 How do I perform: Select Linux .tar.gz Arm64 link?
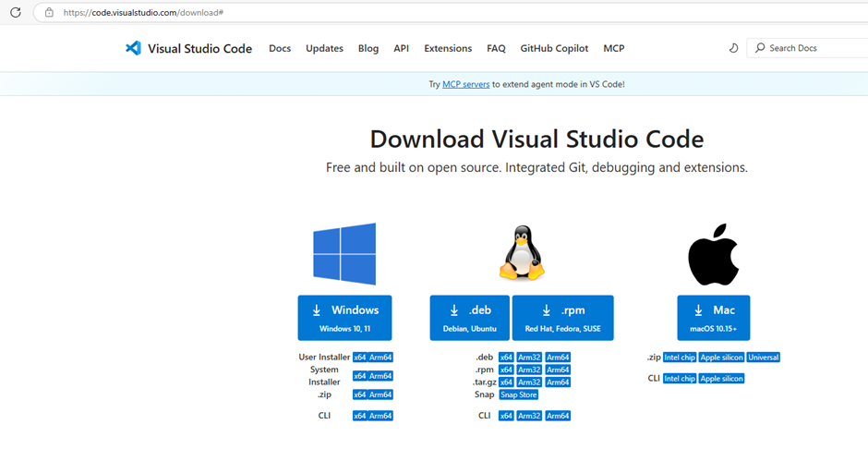(x=558, y=382)
